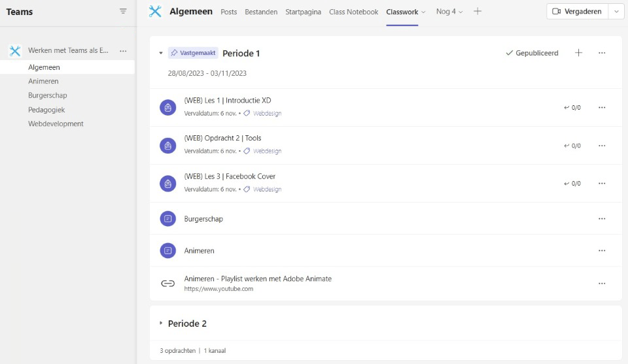Viewport: 628px width, 364px height.
Task: Open the Nog 4 tabs dropdown
Action: click(x=449, y=12)
